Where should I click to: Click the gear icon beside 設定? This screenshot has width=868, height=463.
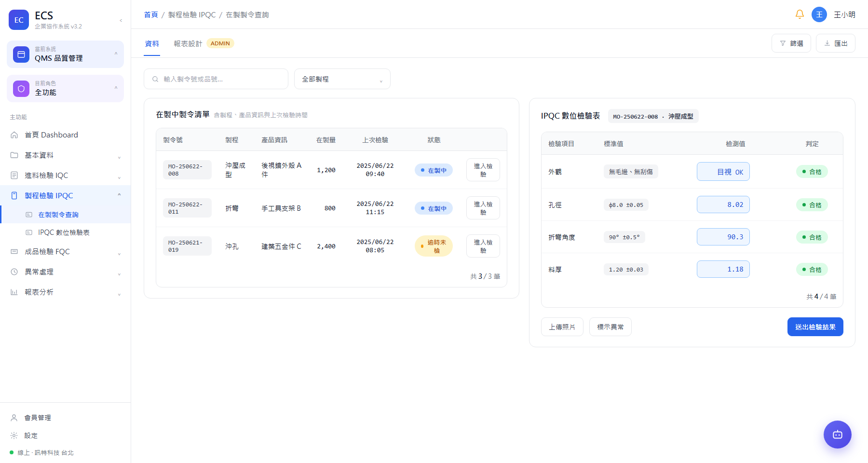coord(14,436)
